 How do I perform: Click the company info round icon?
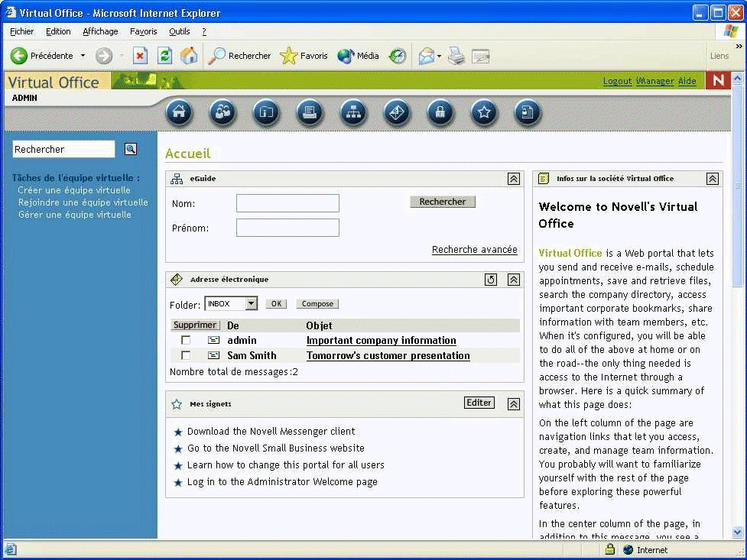[266, 112]
